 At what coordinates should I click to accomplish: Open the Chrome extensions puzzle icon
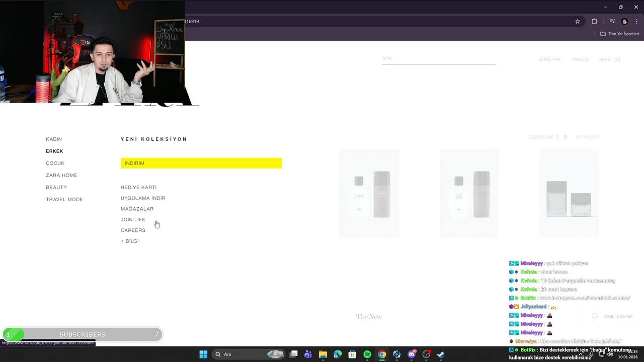coord(594,22)
